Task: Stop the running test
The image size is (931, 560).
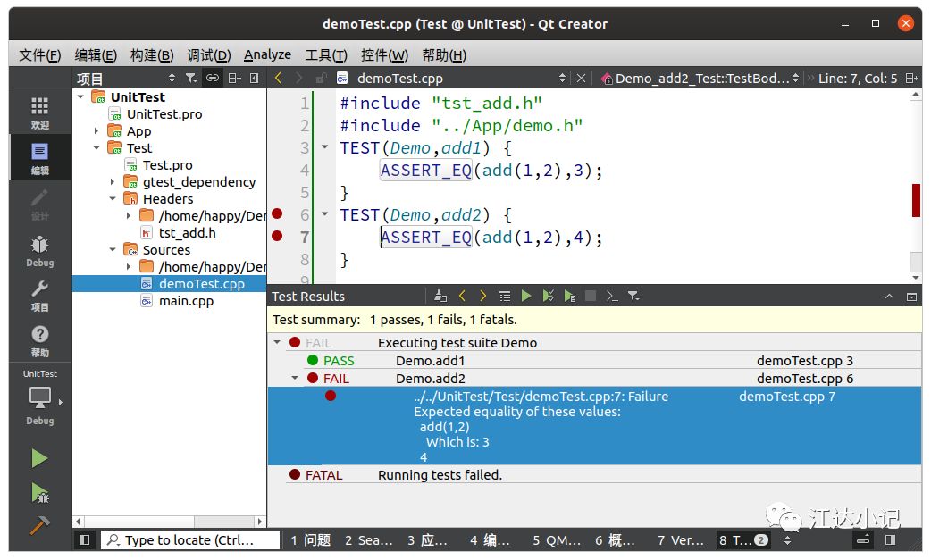Action: pos(591,296)
